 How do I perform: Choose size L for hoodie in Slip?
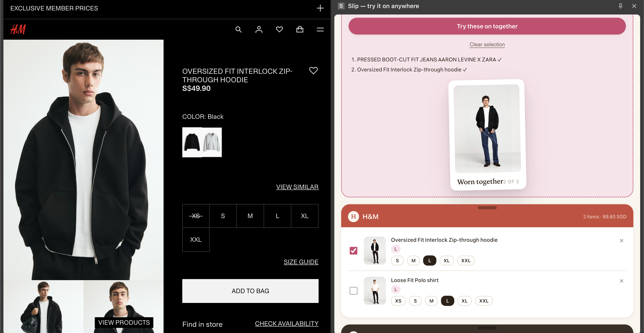point(430,261)
